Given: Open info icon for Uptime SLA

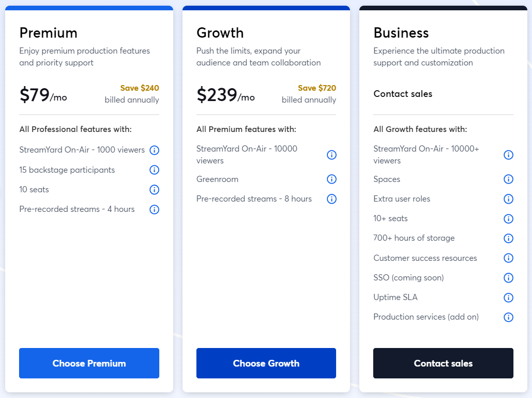Looking at the screenshot, I should [x=508, y=297].
